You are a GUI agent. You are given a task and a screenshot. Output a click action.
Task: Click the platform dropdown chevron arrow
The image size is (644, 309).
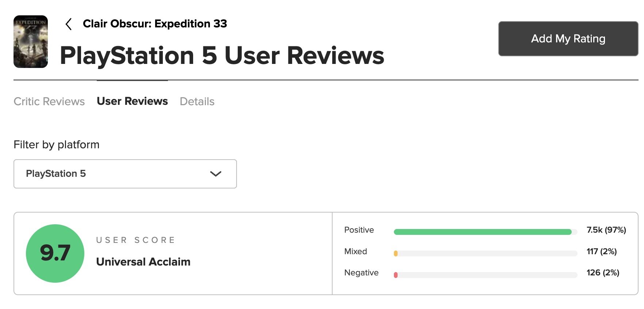tap(216, 174)
